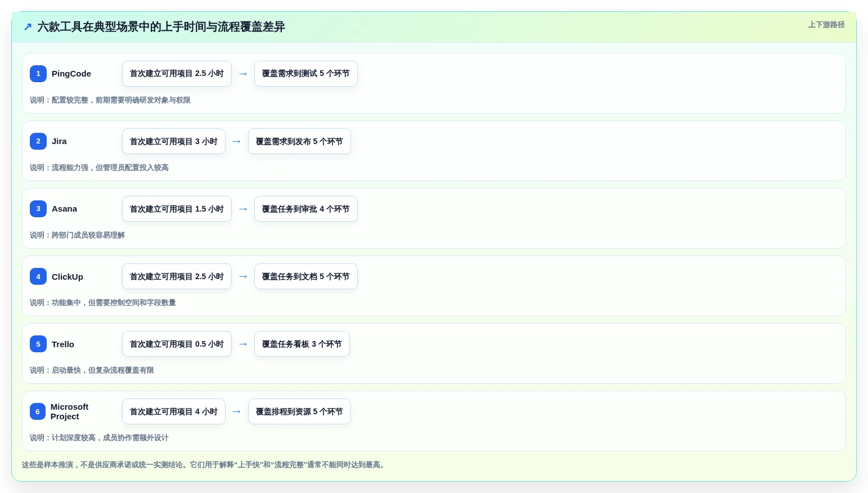
Task: Select the Jira tool name
Action: coord(59,141)
